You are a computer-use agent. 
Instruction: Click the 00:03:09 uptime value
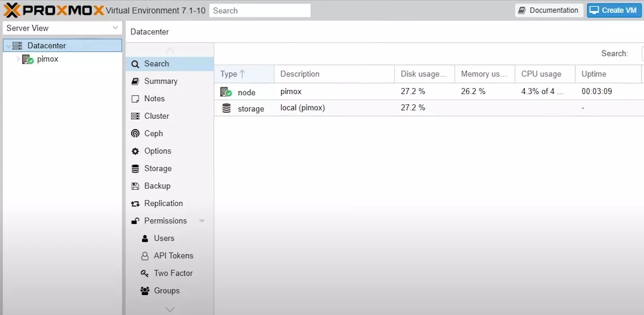(597, 91)
